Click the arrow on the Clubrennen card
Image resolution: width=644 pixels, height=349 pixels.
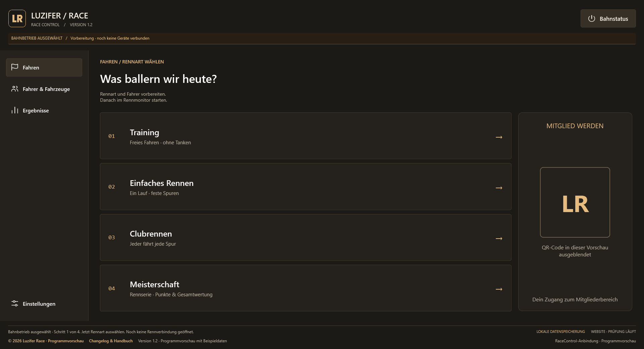[x=499, y=239]
